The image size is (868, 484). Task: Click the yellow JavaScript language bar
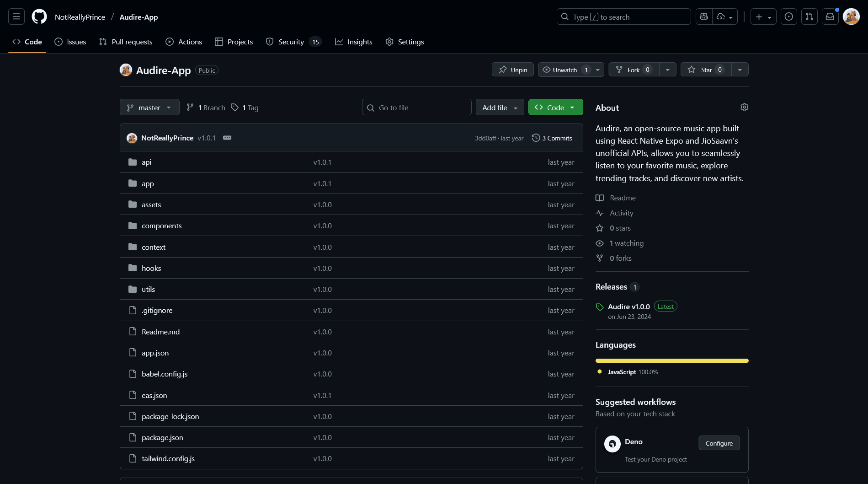click(x=671, y=360)
